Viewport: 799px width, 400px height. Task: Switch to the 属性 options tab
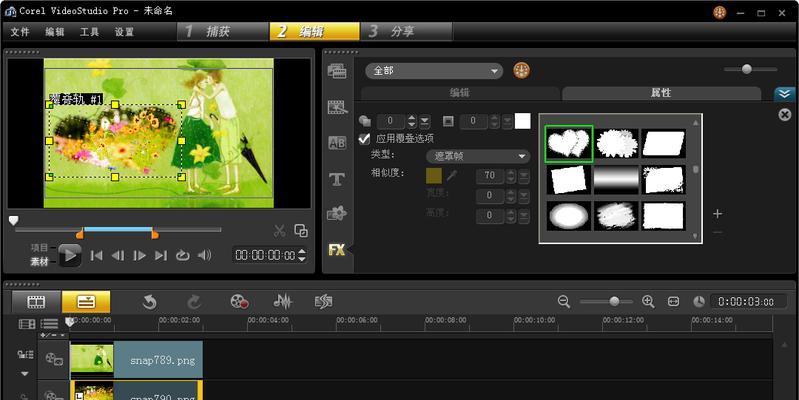click(661, 93)
